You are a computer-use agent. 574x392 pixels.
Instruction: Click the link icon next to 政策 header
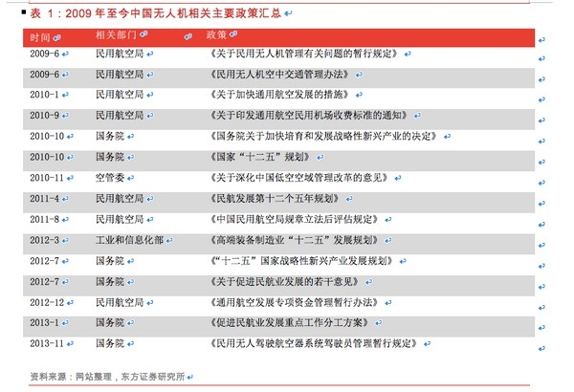[233, 34]
